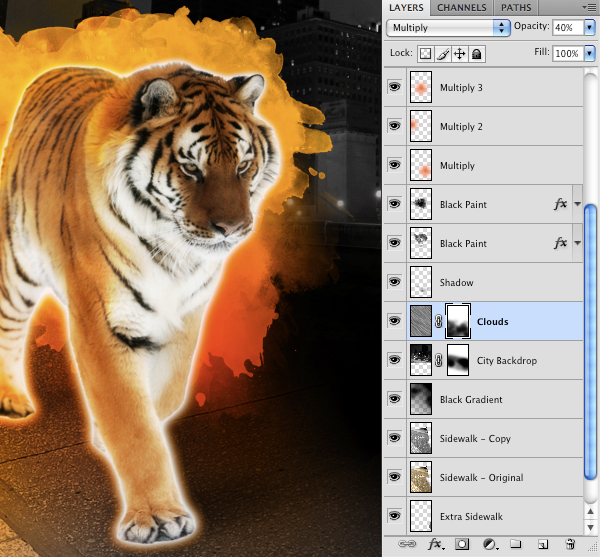The image size is (600, 557).
Task: Create a new fill or adjustment layer
Action: (490, 544)
